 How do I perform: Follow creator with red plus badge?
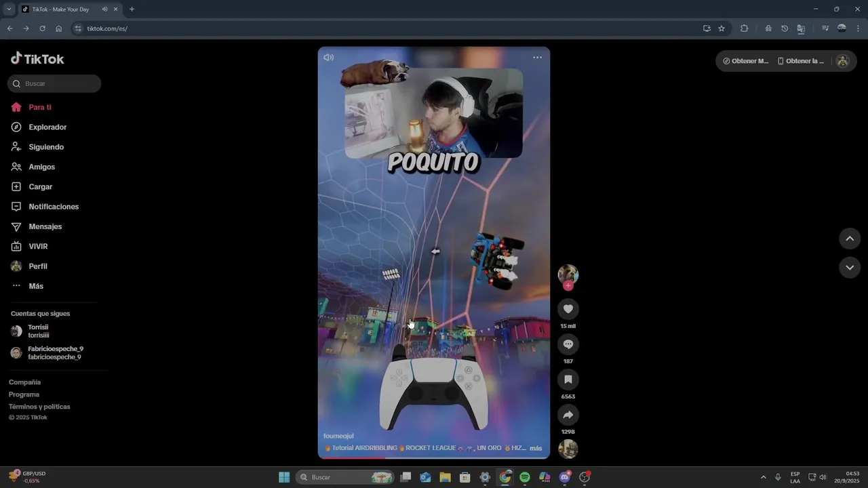tap(568, 286)
